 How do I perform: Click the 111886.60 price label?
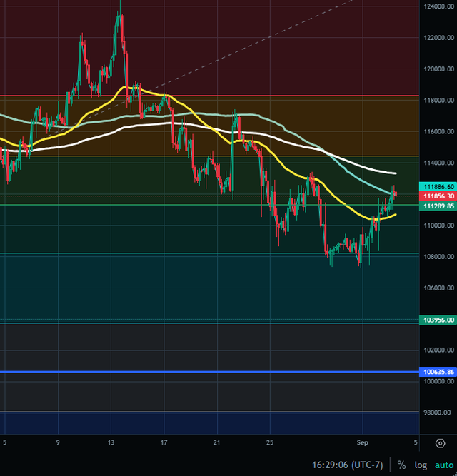point(438,187)
